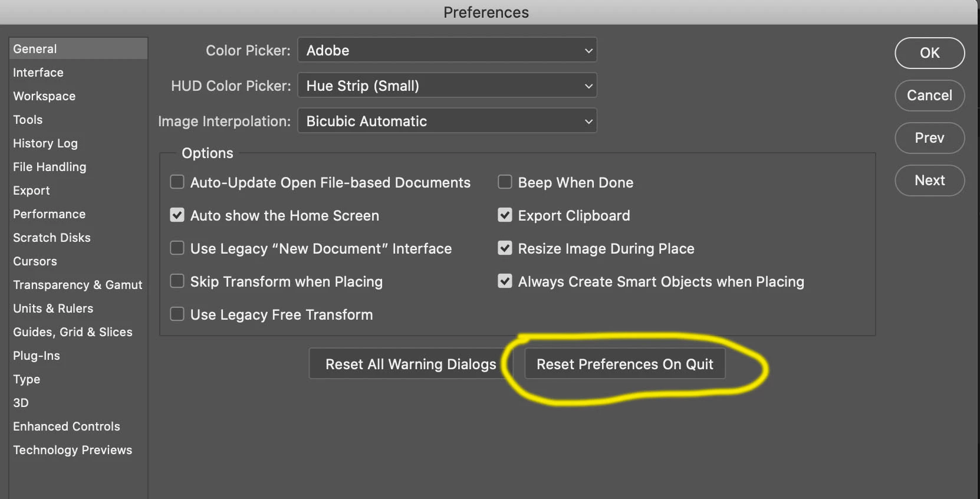The width and height of the screenshot is (980, 499).
Task: Uncheck Auto show the Home Screen
Action: [x=177, y=215]
